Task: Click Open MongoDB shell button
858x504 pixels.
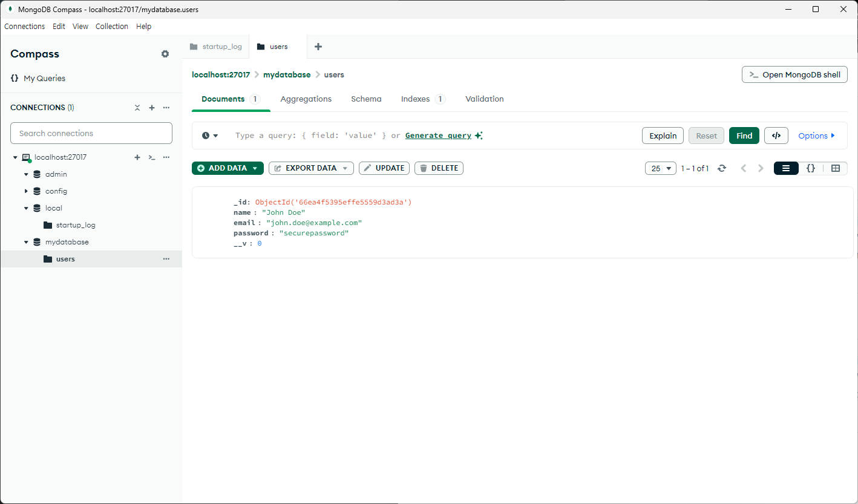Action: point(794,75)
